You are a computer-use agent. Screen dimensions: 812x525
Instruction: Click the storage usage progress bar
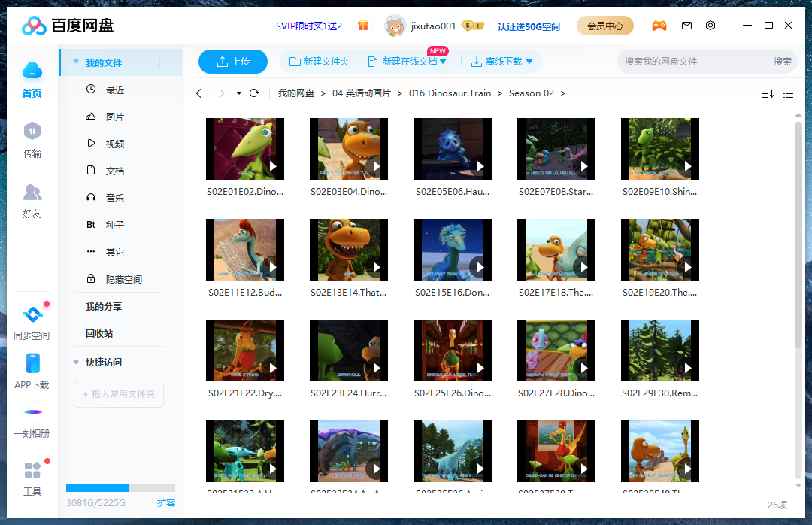120,487
